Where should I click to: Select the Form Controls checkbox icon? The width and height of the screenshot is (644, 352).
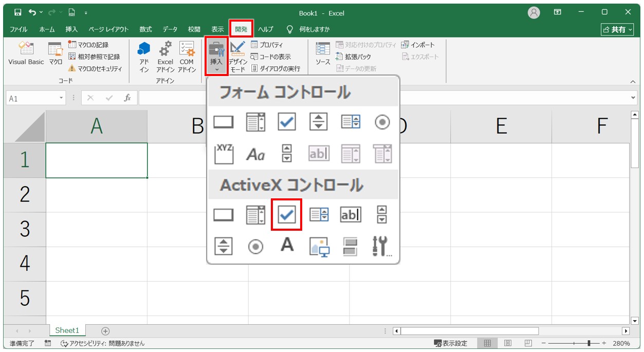tap(287, 122)
